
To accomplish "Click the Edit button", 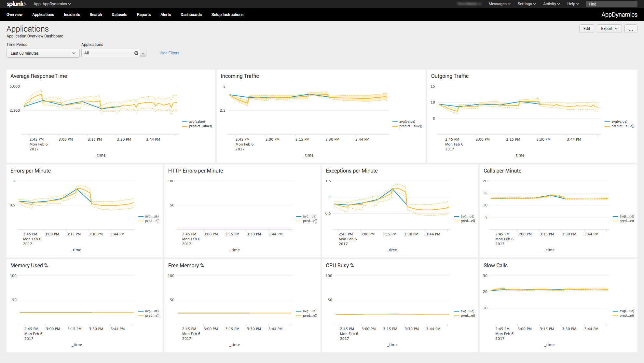I will point(586,29).
